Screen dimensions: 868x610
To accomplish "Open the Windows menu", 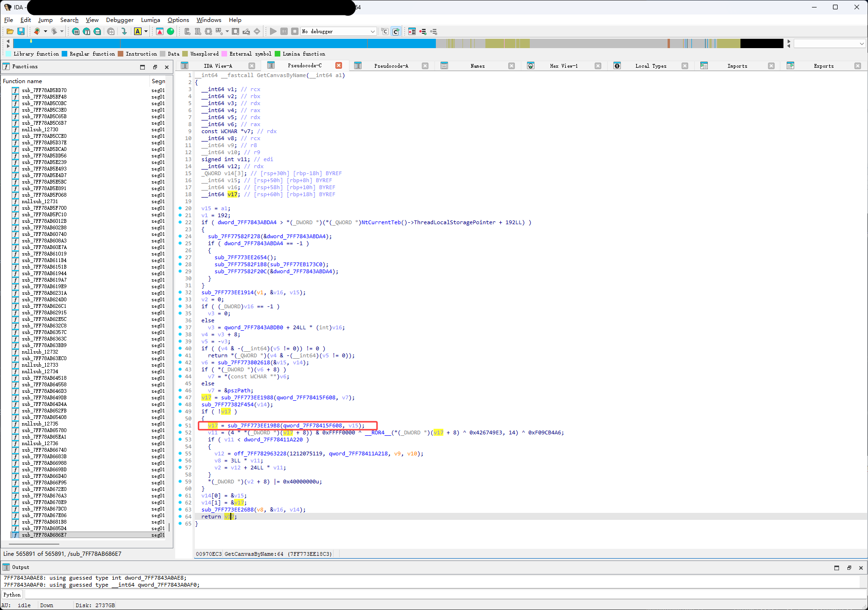I will (x=209, y=20).
